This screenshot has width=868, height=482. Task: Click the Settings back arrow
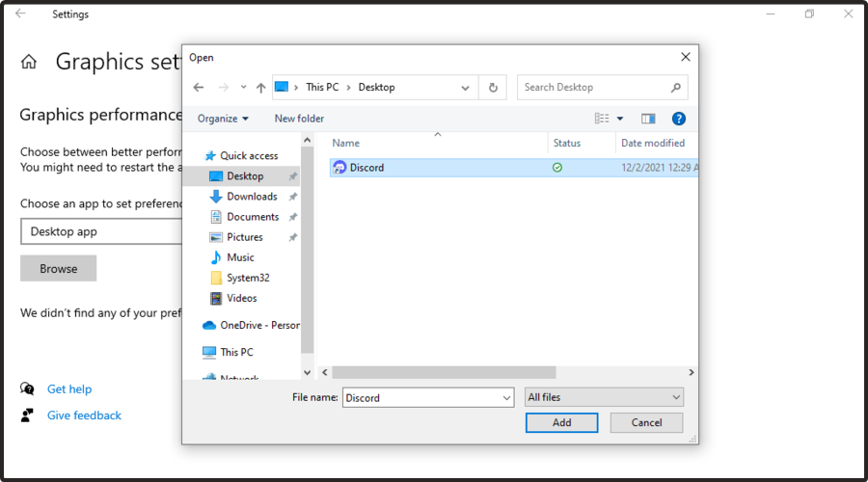pyautogui.click(x=20, y=13)
